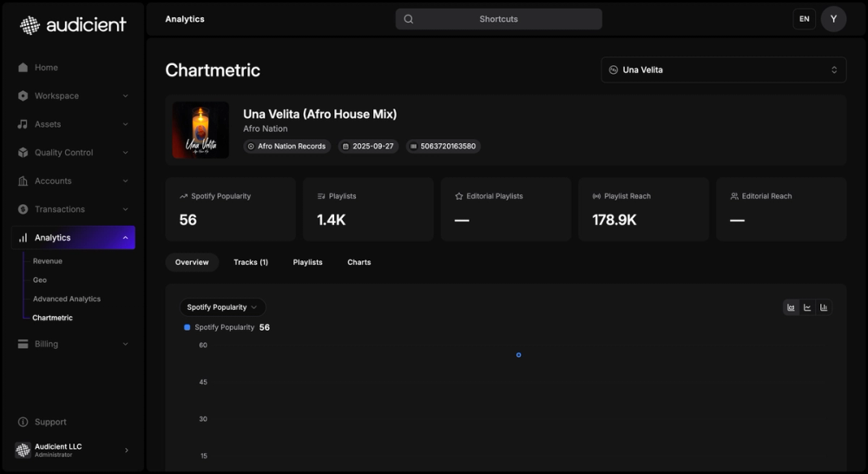868x474 pixels.
Task: Select the Overview tab
Action: (192, 262)
